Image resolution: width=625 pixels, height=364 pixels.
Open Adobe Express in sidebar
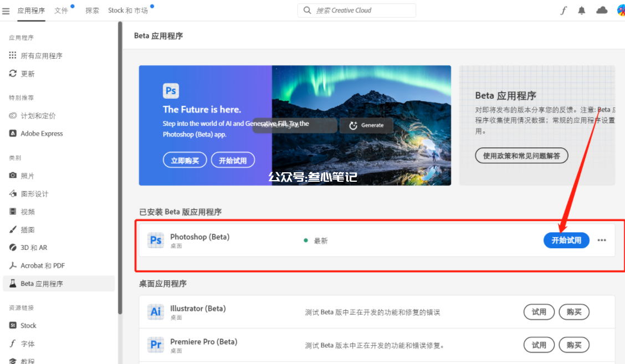(x=42, y=134)
